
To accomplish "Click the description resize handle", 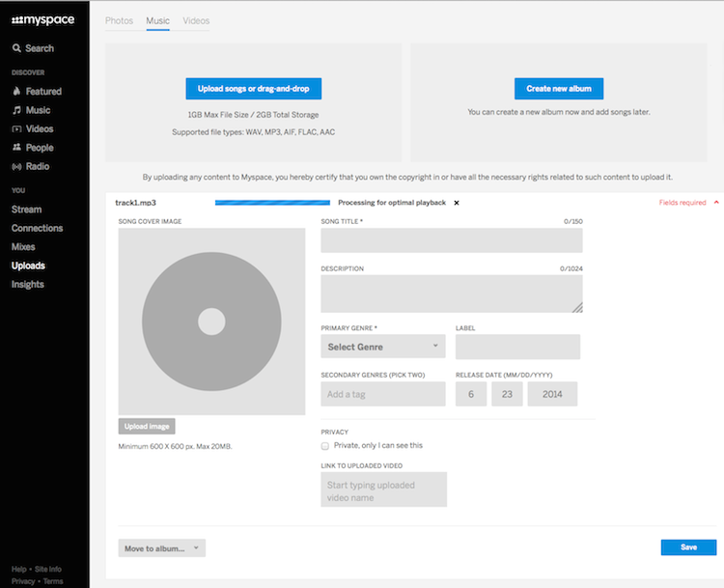I will (577, 308).
